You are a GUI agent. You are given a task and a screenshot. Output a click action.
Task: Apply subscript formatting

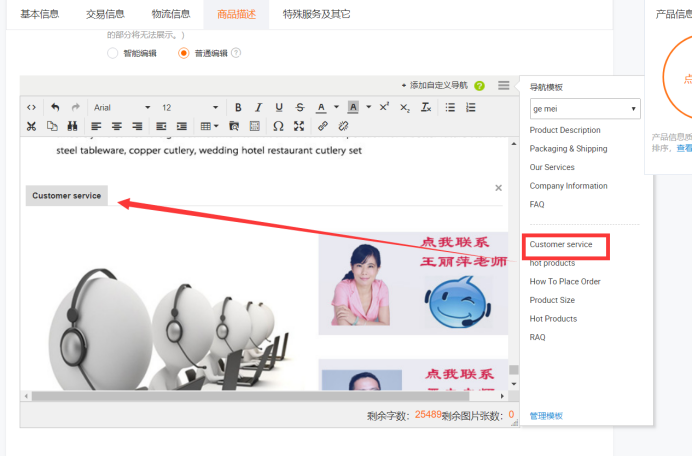point(405,108)
